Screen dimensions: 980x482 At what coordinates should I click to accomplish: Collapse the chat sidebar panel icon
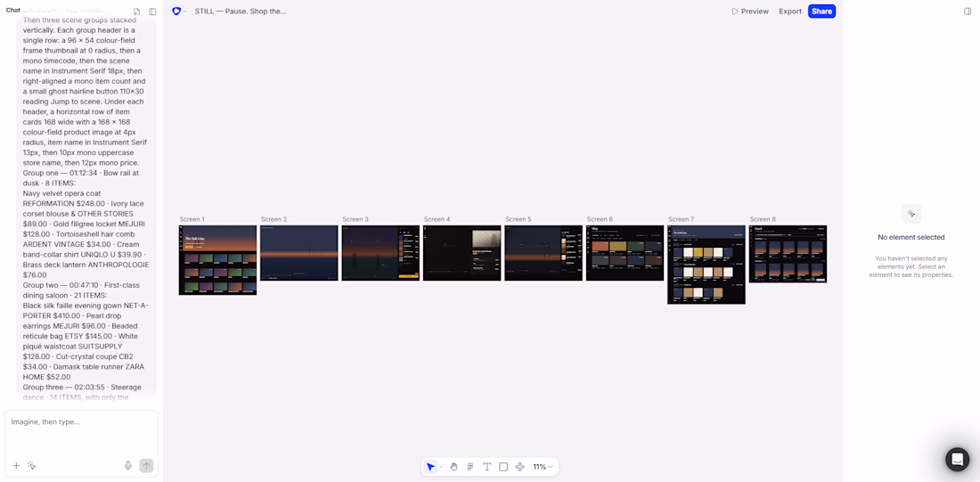pyautogui.click(x=152, y=12)
